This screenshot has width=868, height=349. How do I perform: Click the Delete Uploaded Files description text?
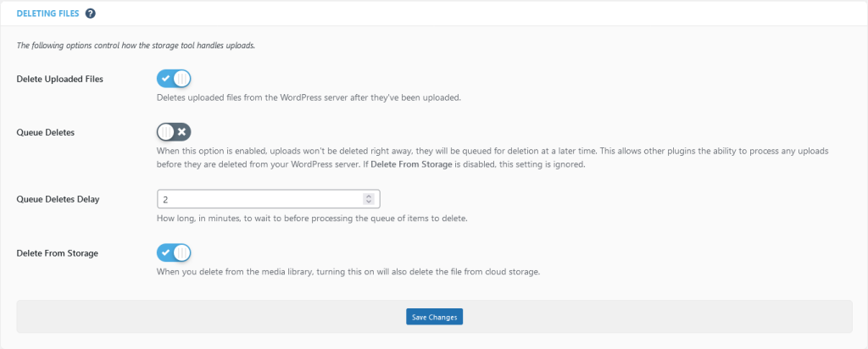click(309, 97)
